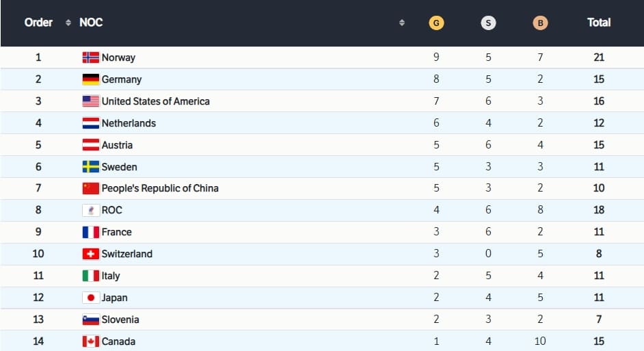This screenshot has width=644, height=351.
Task: Sort table using Order column arrows
Action: 68,23
